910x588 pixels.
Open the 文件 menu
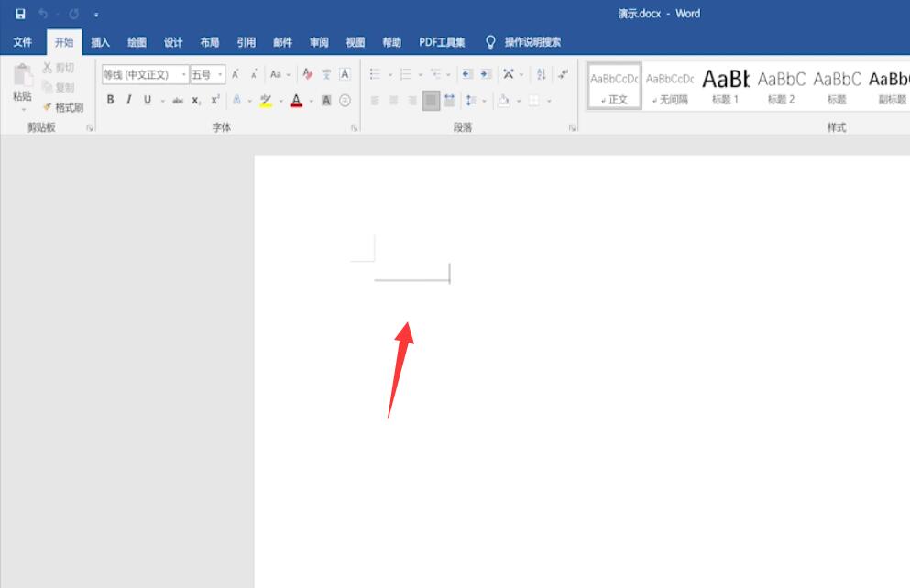click(x=23, y=42)
